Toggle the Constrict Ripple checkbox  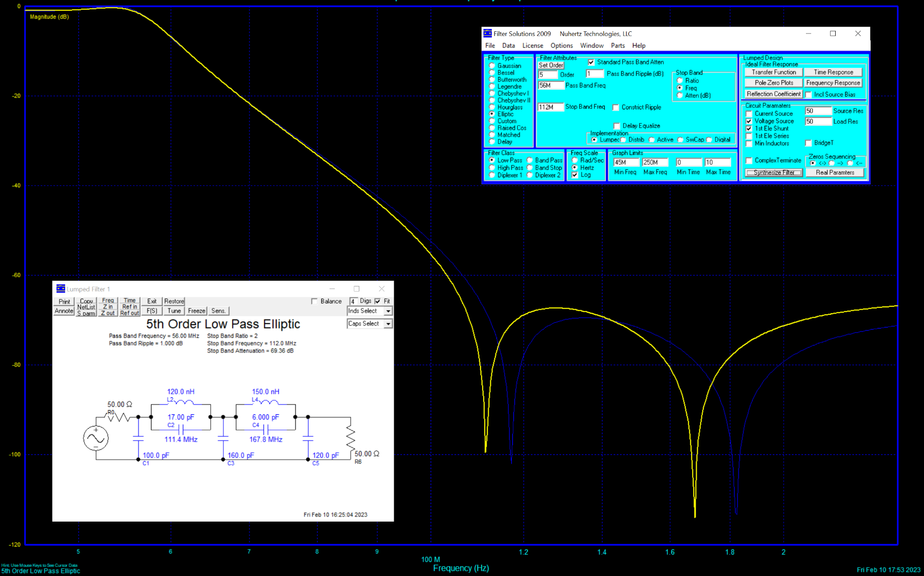tap(616, 107)
